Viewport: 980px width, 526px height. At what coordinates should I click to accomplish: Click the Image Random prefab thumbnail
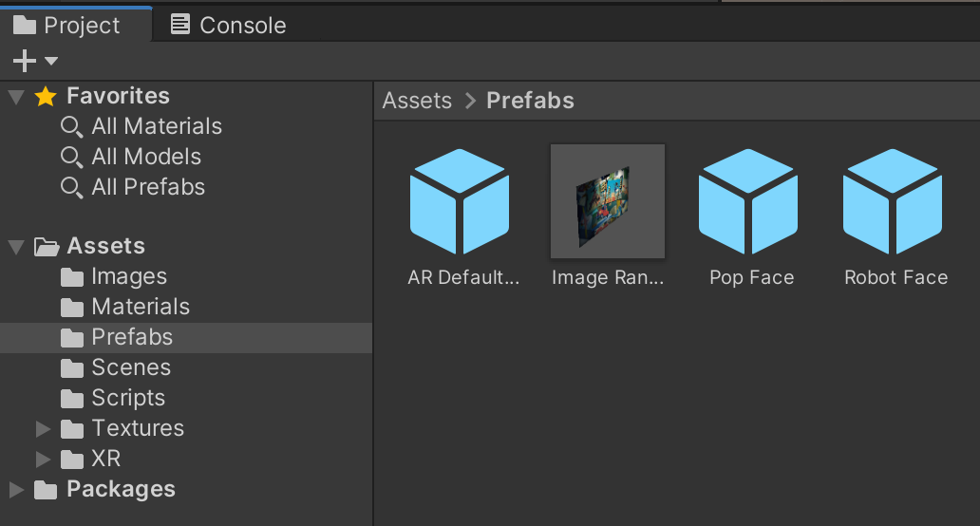[608, 201]
